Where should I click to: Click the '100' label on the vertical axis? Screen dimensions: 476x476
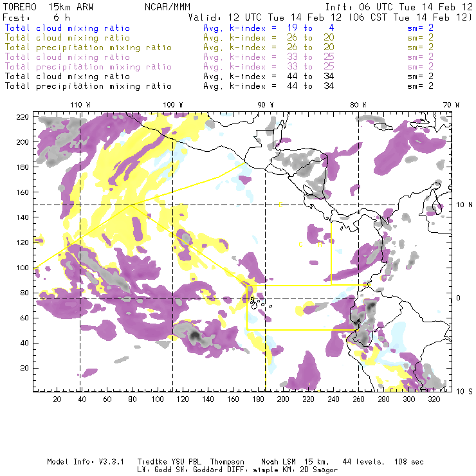pos(23,268)
